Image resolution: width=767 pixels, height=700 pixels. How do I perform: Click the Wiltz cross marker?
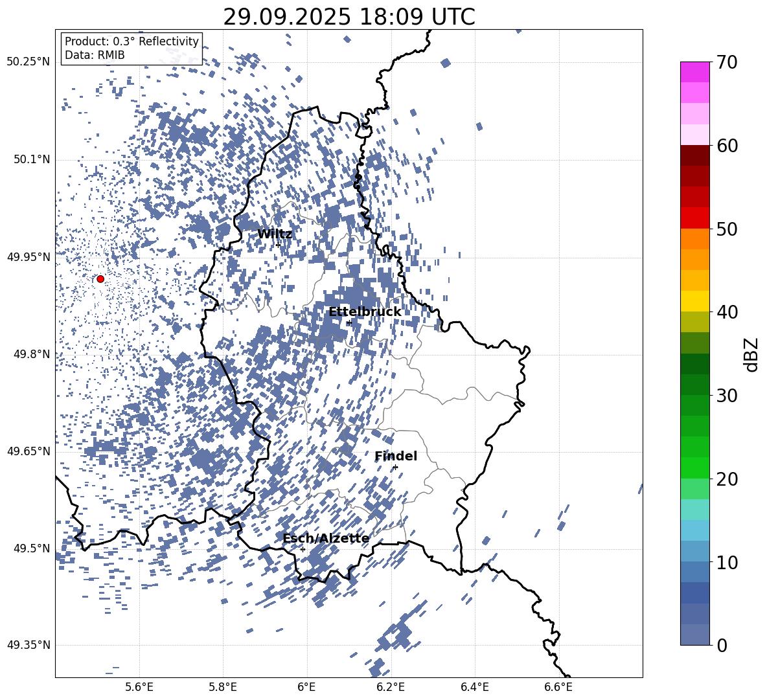pyautogui.click(x=278, y=245)
